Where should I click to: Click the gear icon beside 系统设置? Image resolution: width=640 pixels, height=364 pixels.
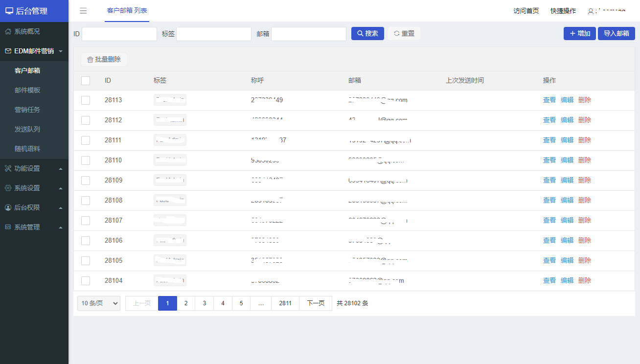click(x=8, y=187)
